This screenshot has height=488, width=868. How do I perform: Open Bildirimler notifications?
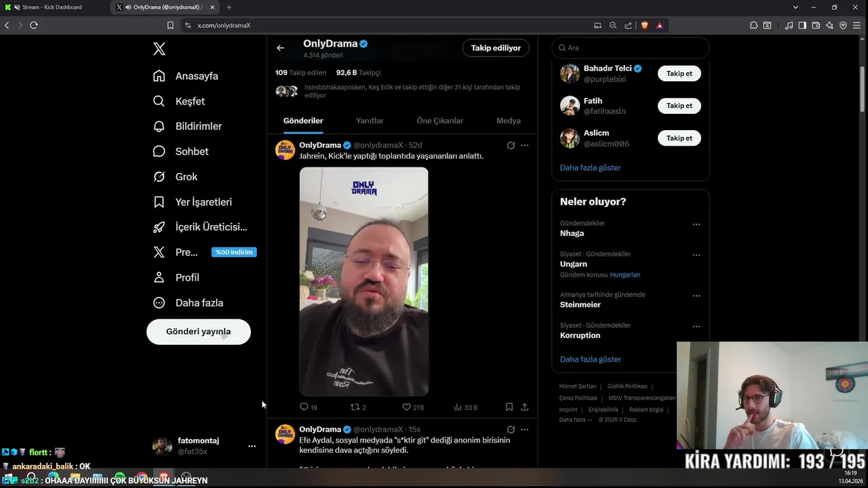(188, 126)
